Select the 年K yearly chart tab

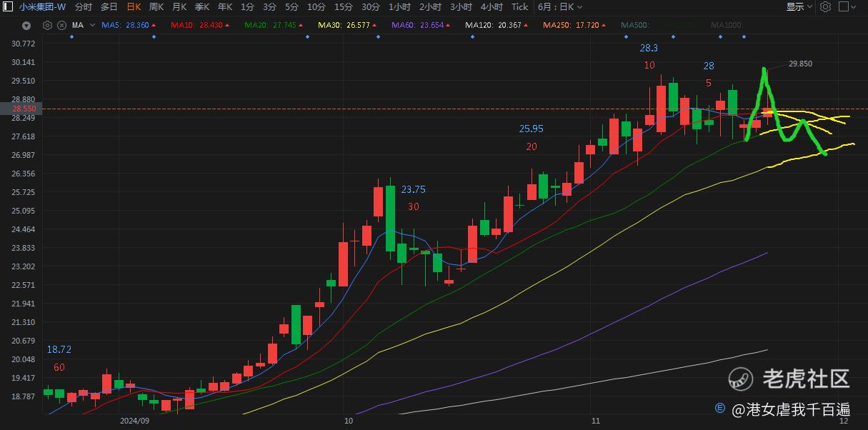pyautogui.click(x=225, y=6)
